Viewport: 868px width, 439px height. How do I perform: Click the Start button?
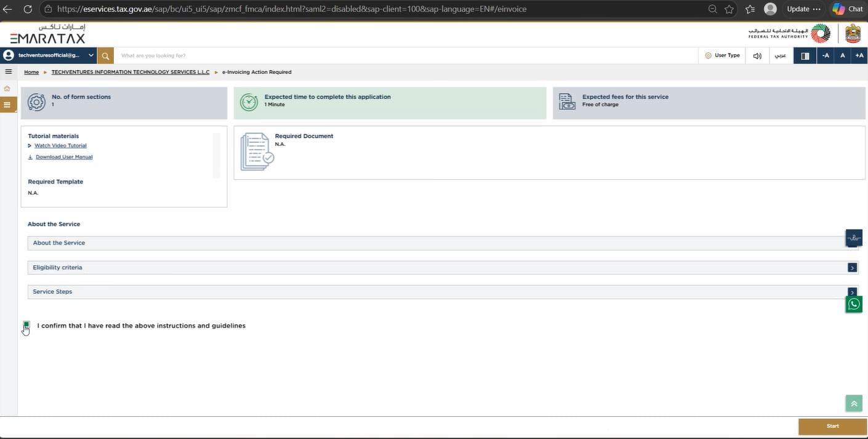832,426
